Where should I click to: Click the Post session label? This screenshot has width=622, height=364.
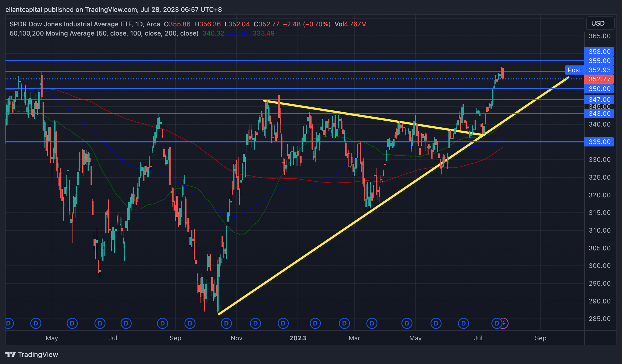click(574, 70)
